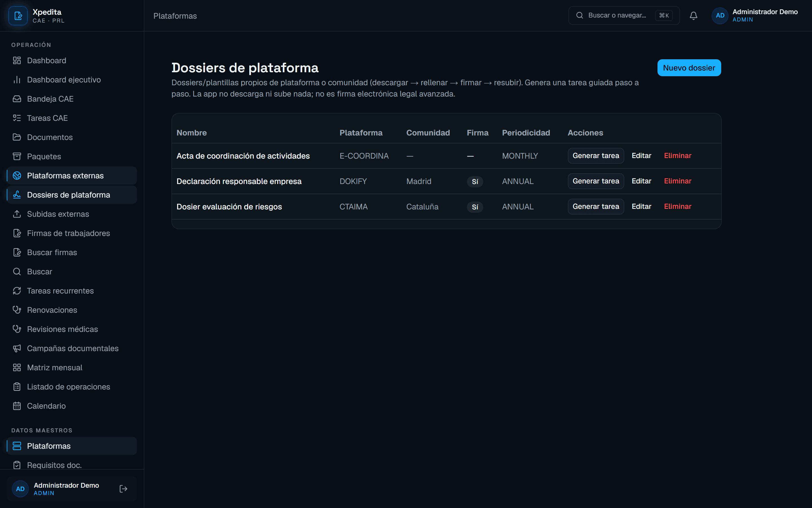Focus the Buscar o navegar search field
The height and width of the screenshot is (508, 812).
pyautogui.click(x=624, y=16)
